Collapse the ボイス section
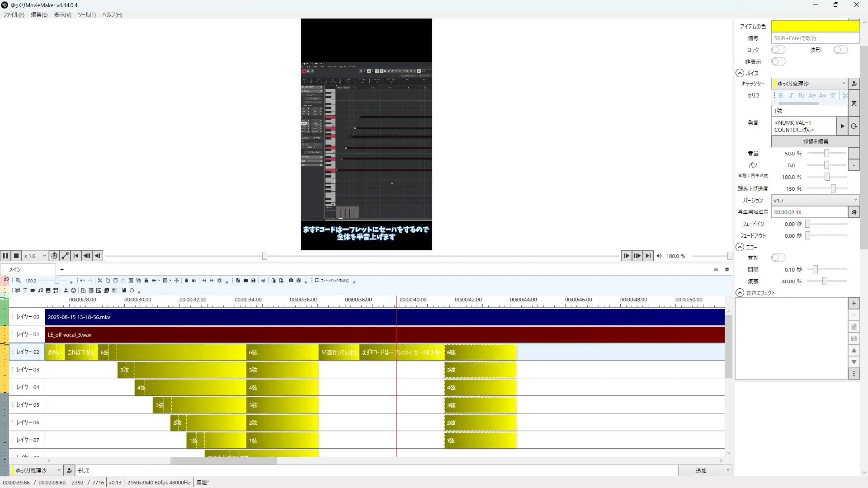 [x=740, y=73]
